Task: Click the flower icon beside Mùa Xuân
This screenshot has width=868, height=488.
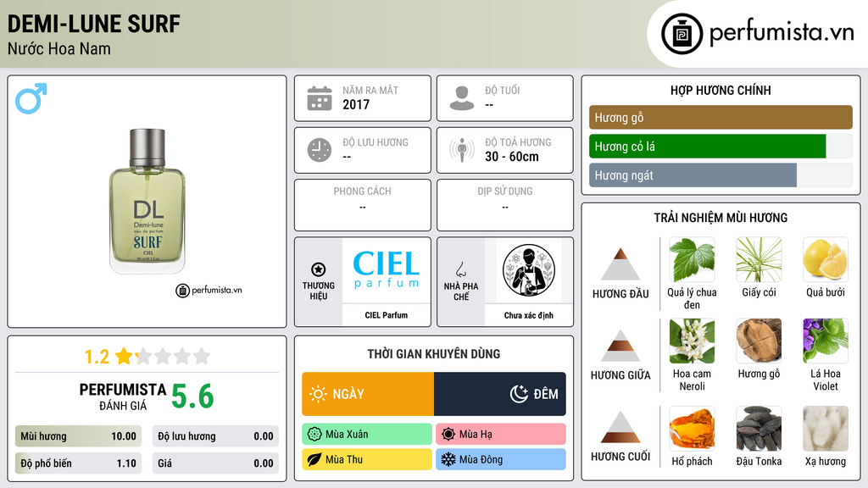Action: [314, 435]
